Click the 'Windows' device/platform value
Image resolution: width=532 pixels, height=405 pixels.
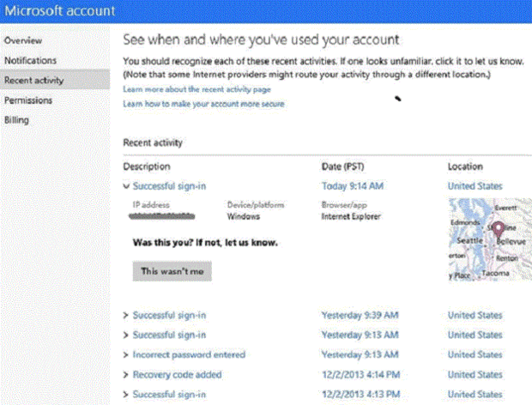(x=244, y=216)
